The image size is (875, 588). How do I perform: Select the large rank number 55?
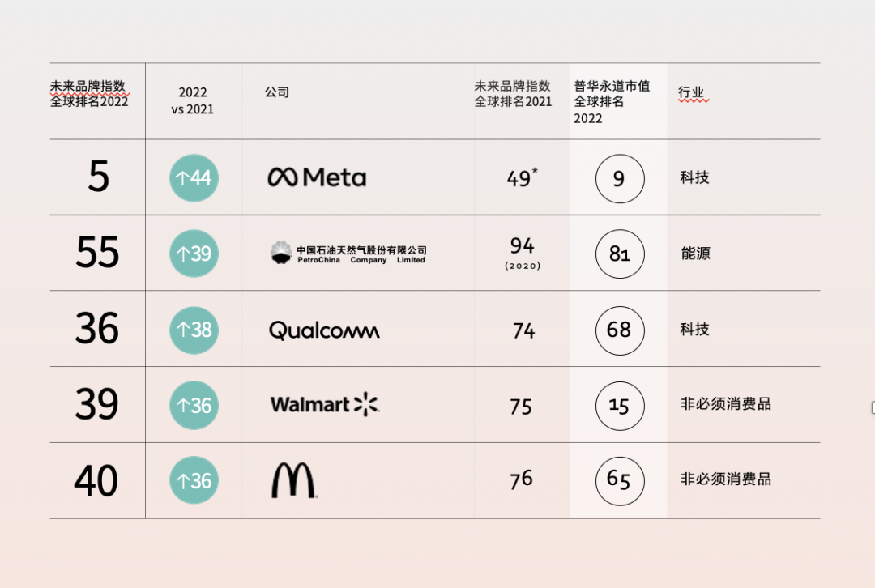[x=97, y=252]
